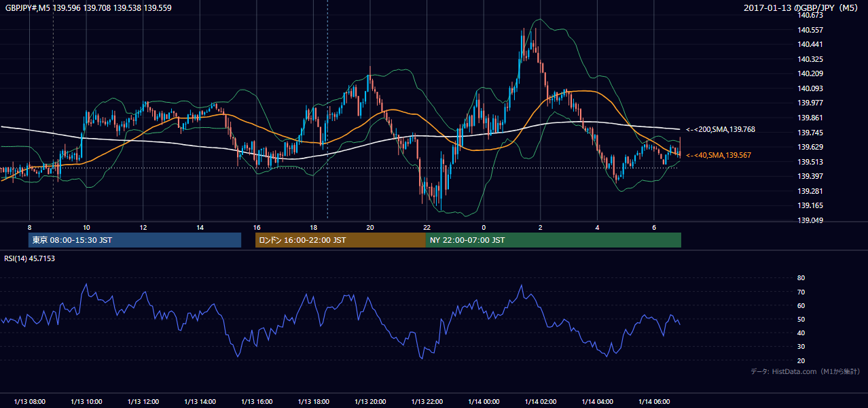Screen dimensions: 868x408
Task: Click the 1/13 18:00 date label
Action: pyautogui.click(x=313, y=401)
